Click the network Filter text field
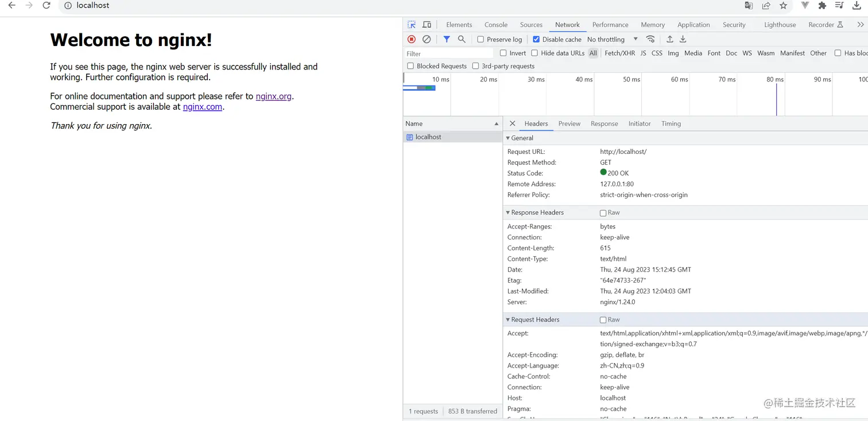 (448, 53)
